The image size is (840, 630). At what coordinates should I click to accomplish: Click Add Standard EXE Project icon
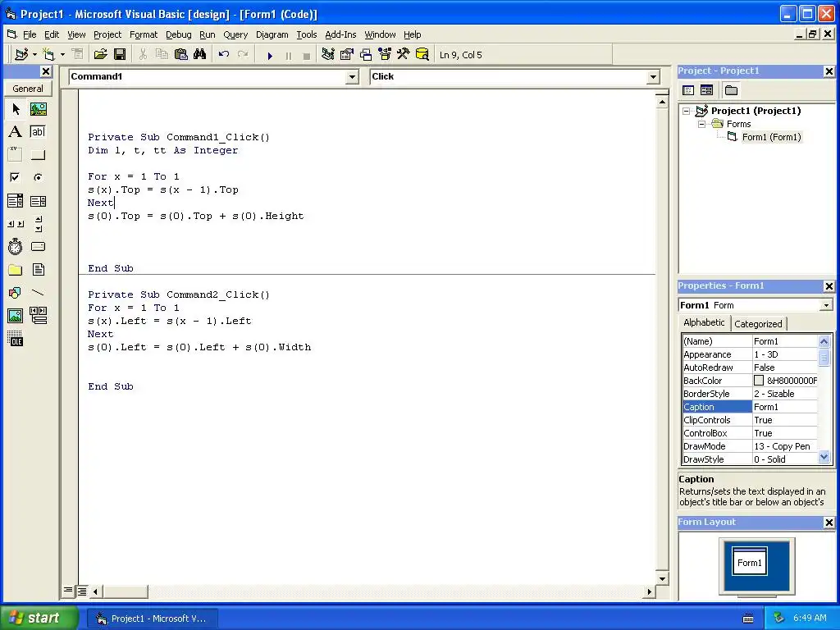(x=22, y=55)
